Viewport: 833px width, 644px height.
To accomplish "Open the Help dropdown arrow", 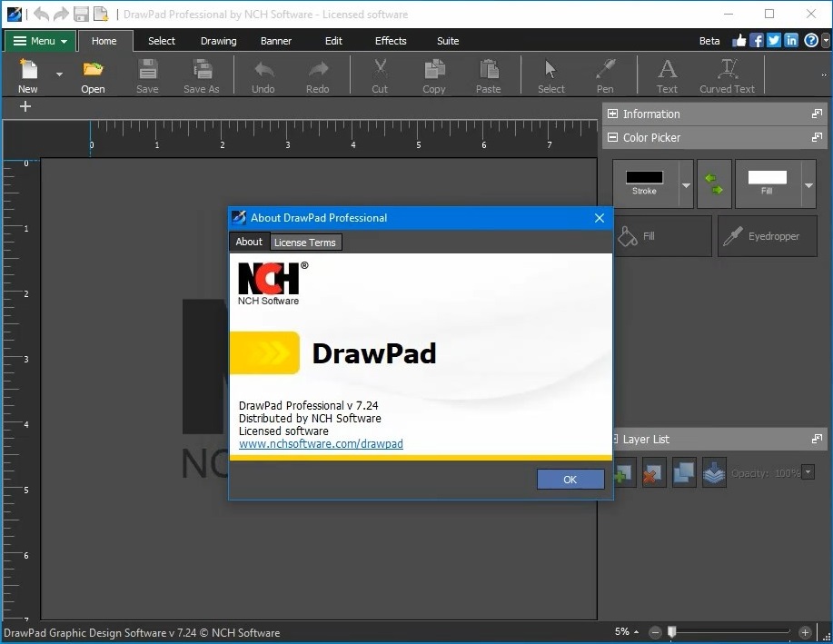I will [826, 40].
